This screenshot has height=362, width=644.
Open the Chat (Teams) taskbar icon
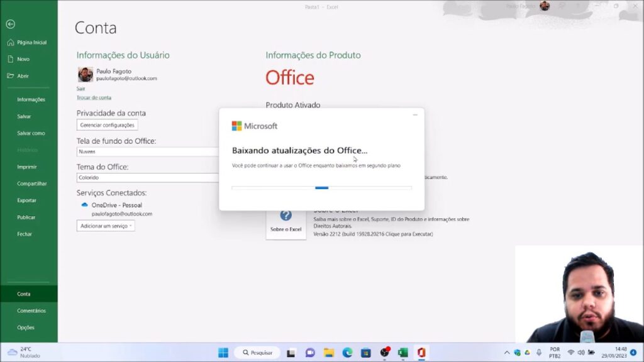[x=309, y=353]
